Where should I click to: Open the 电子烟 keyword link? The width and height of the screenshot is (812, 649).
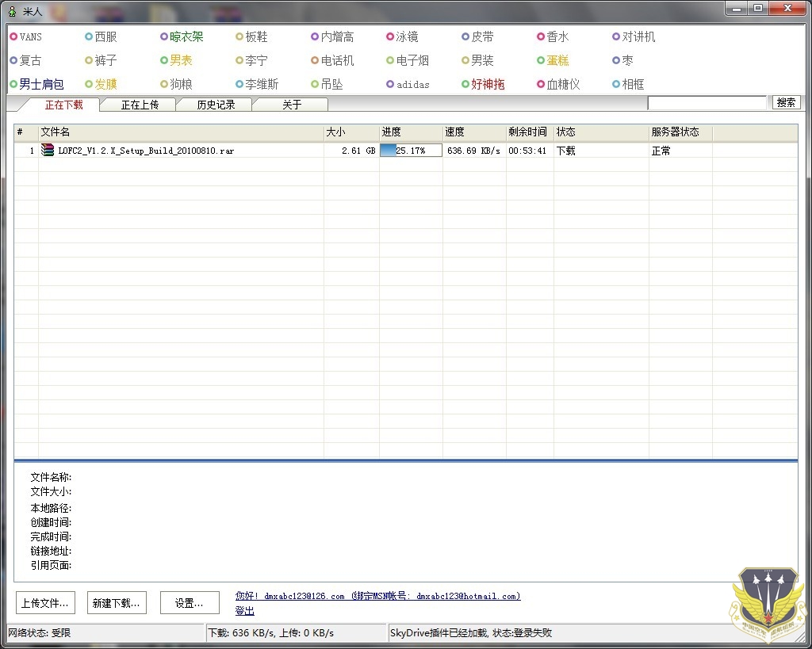pyautogui.click(x=412, y=60)
